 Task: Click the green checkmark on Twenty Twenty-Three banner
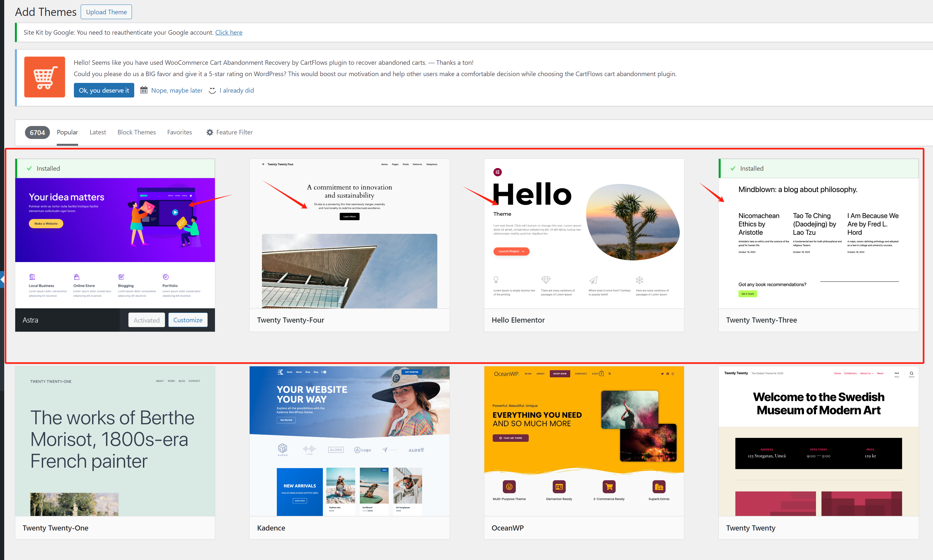coord(733,168)
